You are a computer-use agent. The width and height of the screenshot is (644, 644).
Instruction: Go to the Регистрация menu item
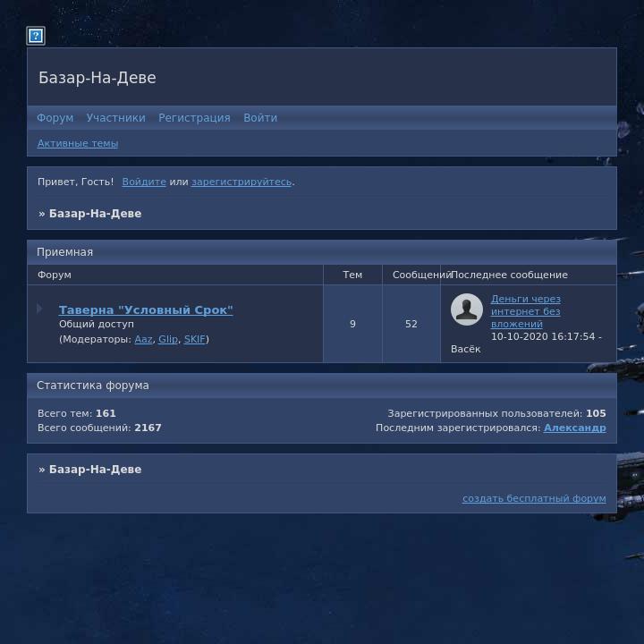194,118
